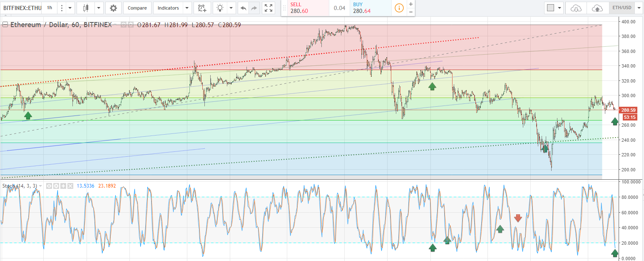Screen dimensions: 644x261
Task: Click Stoch indicator plus icon
Action: [63, 186]
